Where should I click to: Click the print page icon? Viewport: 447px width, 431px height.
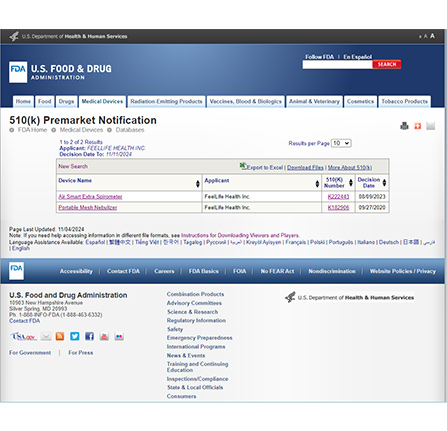[x=404, y=126]
